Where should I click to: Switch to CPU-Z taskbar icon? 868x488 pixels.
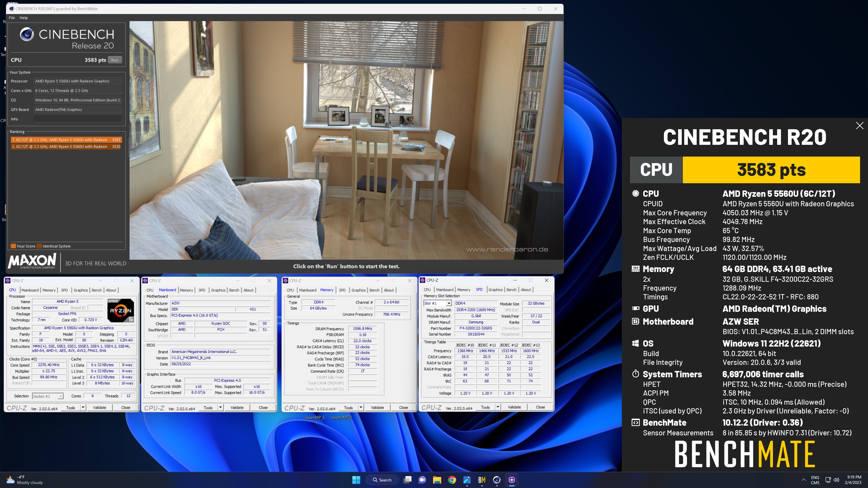(x=512, y=480)
